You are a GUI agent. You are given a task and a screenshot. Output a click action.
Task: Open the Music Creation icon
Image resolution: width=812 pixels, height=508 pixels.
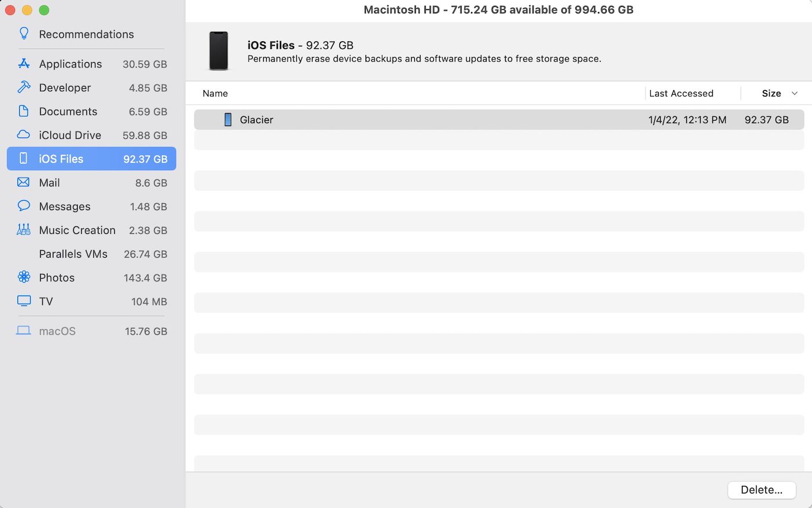pyautogui.click(x=24, y=230)
